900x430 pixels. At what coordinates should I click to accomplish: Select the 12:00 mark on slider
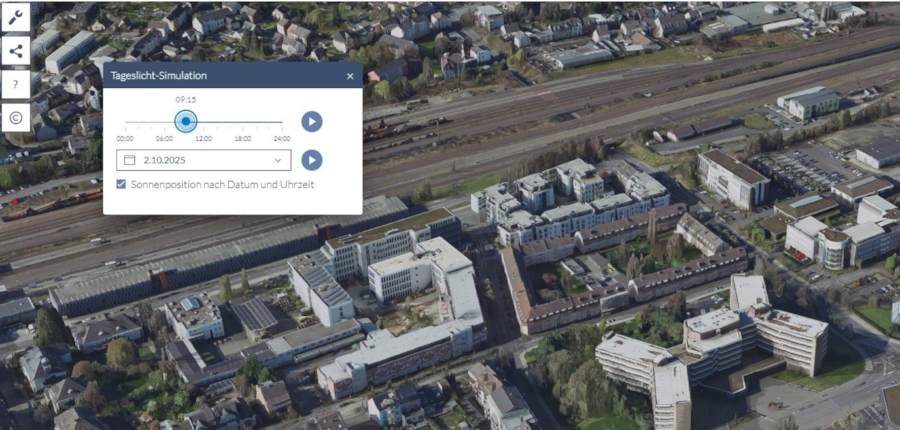[203, 124]
